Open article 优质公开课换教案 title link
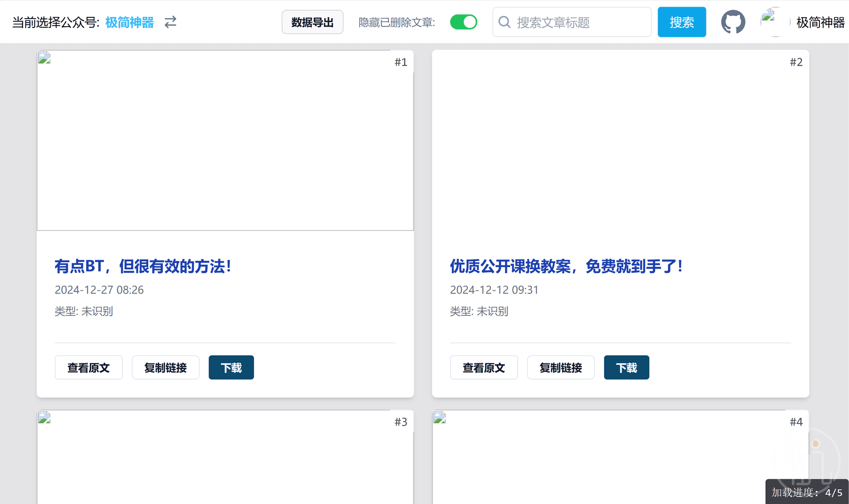Viewport: 849px width, 504px height. pyautogui.click(x=566, y=266)
